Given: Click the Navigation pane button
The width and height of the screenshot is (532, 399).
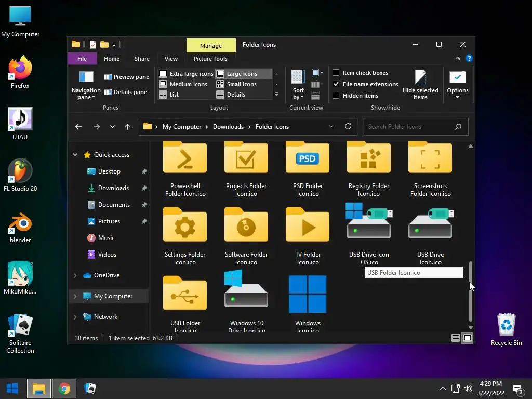Looking at the screenshot, I should [x=86, y=85].
